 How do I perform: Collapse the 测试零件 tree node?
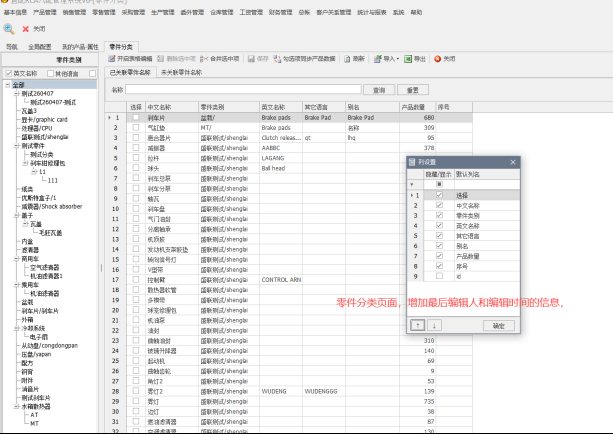[x=16, y=146]
